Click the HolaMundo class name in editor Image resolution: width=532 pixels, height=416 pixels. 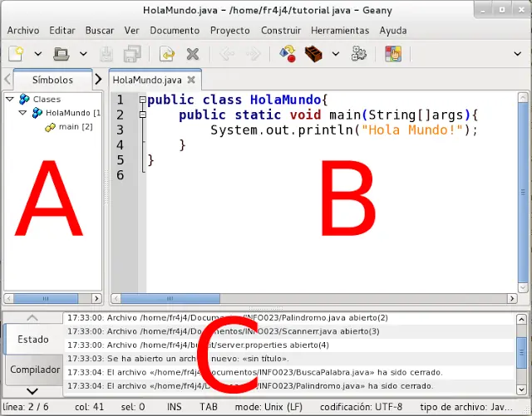286,100
